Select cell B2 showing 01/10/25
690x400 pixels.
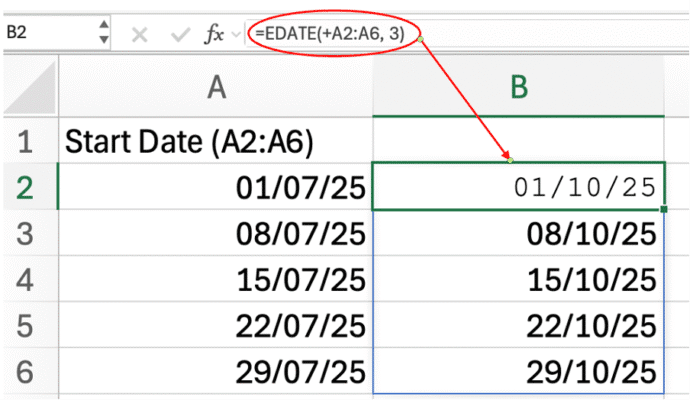[519, 187]
